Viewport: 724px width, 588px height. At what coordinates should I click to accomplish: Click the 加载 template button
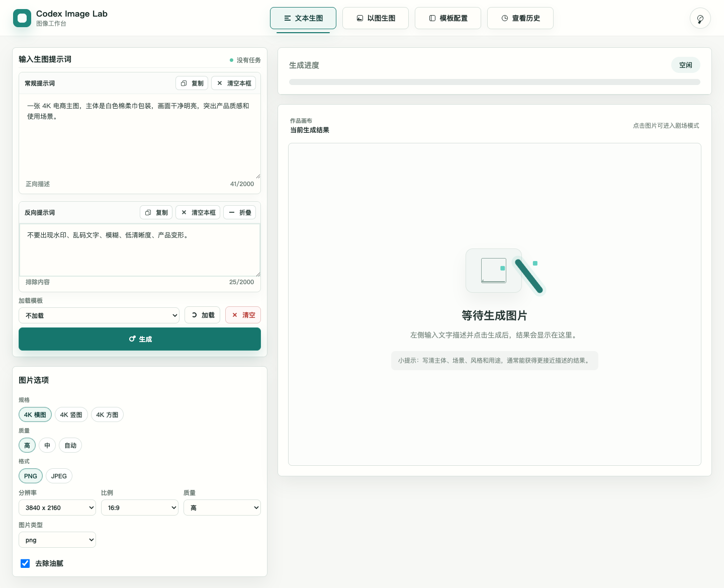[202, 315]
